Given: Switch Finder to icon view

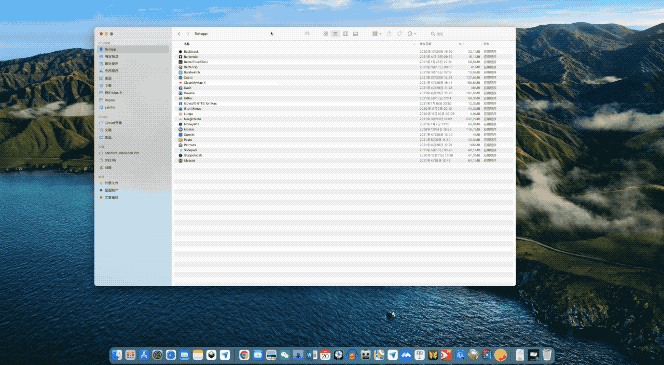Looking at the screenshot, I should 326,33.
